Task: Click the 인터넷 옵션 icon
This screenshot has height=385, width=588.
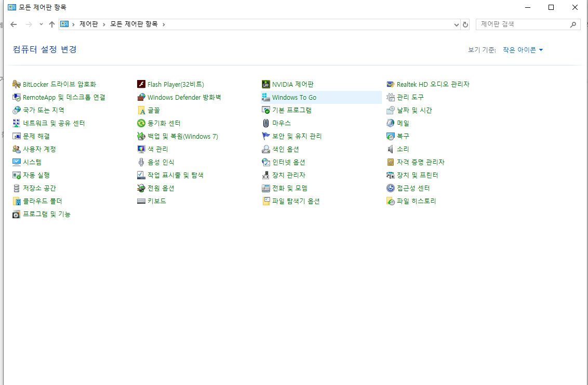Action: point(266,162)
